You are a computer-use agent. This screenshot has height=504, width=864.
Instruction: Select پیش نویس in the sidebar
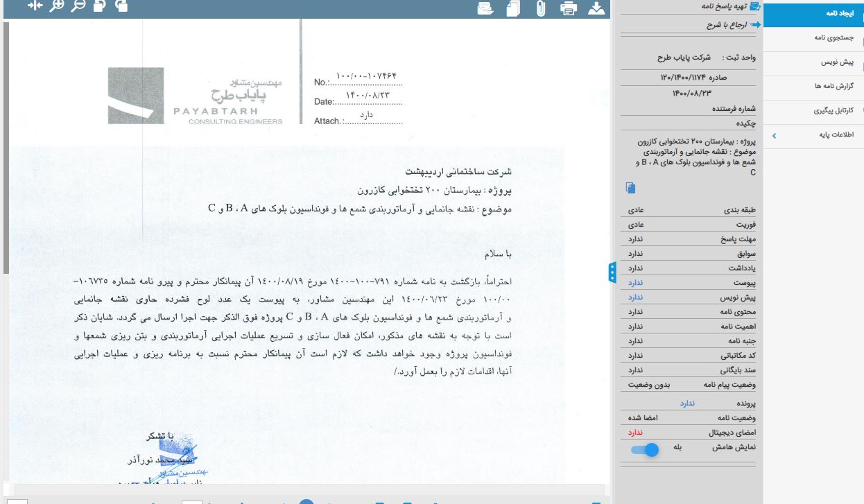click(813, 62)
